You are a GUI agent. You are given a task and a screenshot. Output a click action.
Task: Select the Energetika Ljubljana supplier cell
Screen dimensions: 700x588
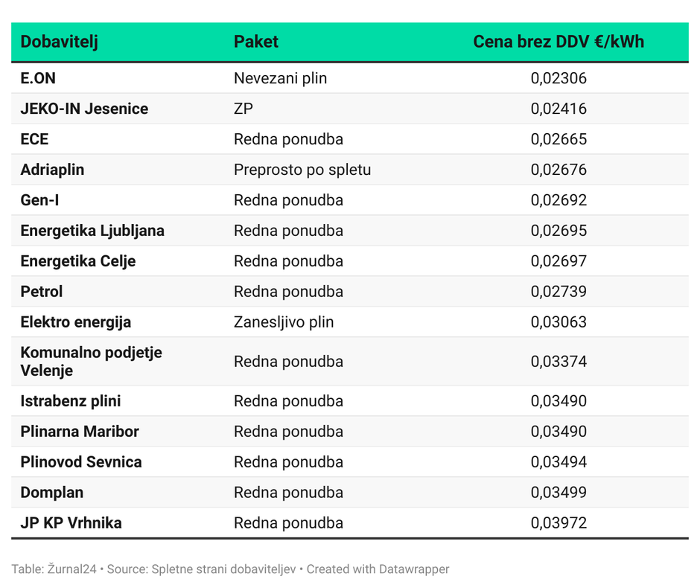[x=92, y=231]
